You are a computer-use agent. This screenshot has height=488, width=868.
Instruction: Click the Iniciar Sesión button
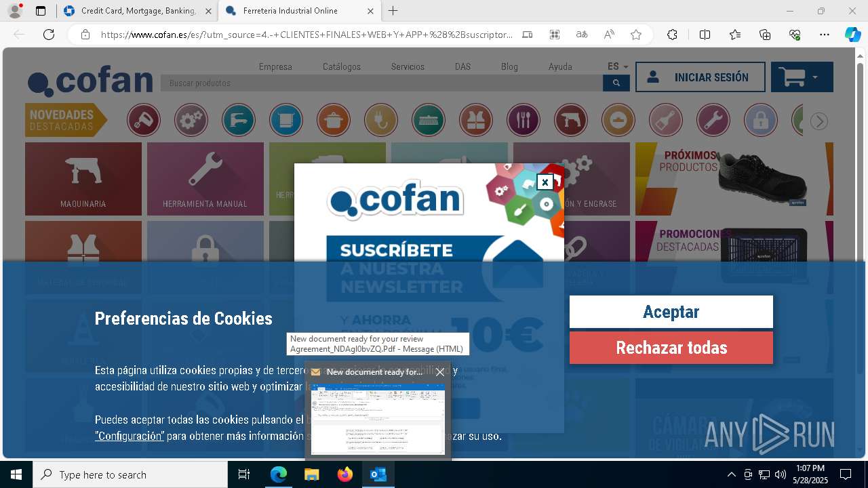tap(701, 77)
